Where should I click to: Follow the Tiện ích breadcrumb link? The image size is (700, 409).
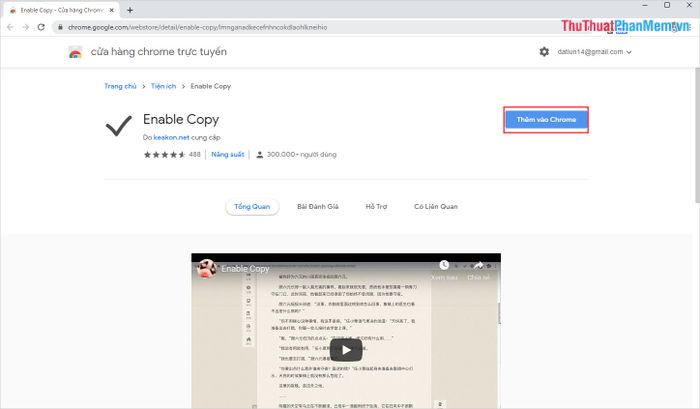coord(163,86)
